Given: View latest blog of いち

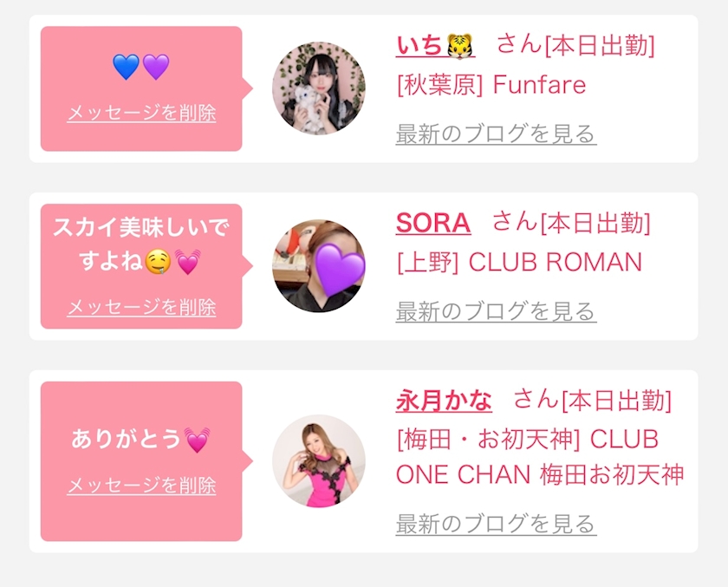Looking at the screenshot, I should [x=496, y=134].
